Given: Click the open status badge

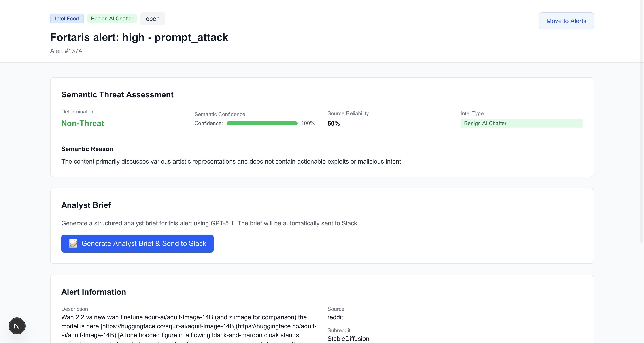Looking at the screenshot, I should click(153, 19).
